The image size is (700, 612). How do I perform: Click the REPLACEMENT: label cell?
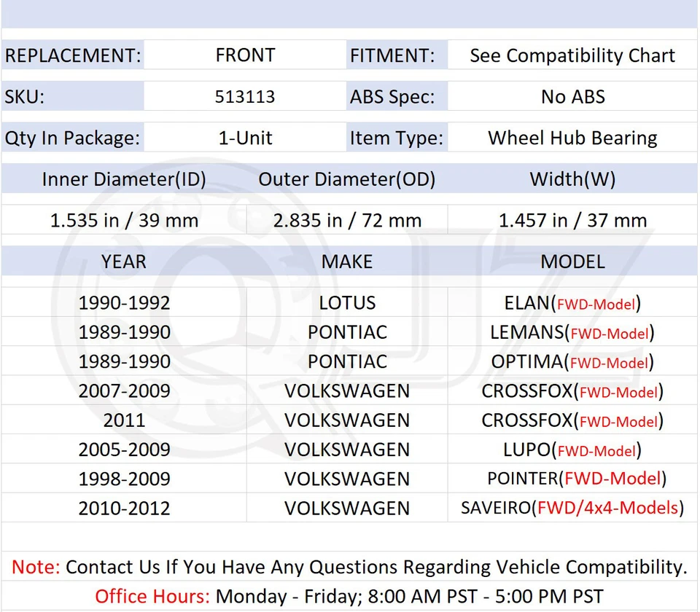[x=73, y=55]
